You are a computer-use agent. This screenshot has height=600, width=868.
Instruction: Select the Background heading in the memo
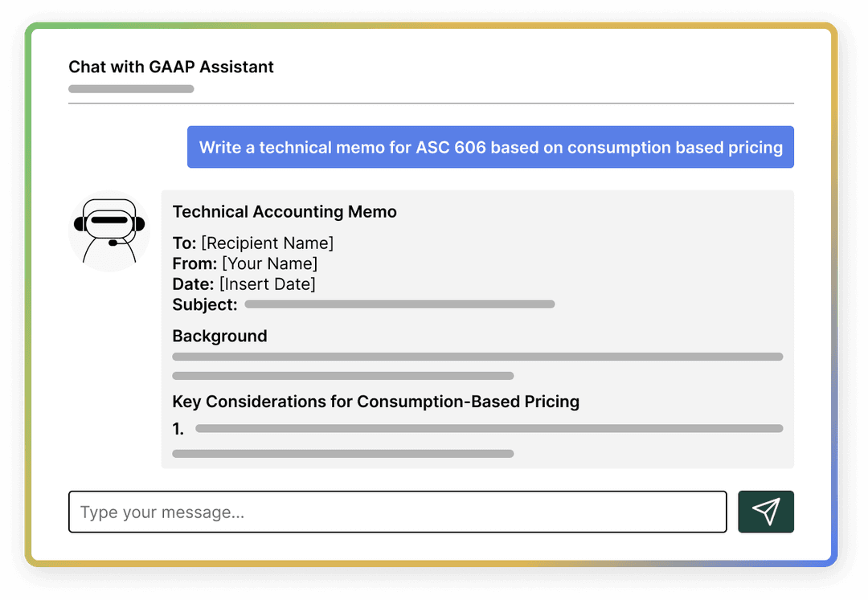(219, 336)
